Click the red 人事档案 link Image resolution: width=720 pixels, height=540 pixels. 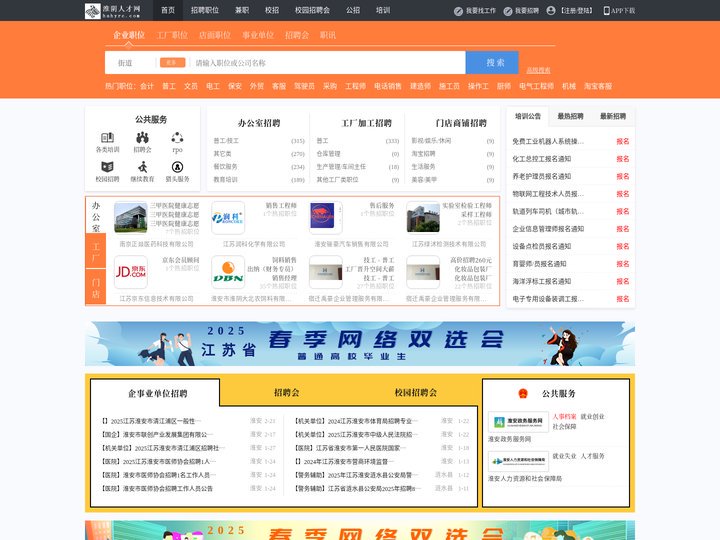[564, 416]
